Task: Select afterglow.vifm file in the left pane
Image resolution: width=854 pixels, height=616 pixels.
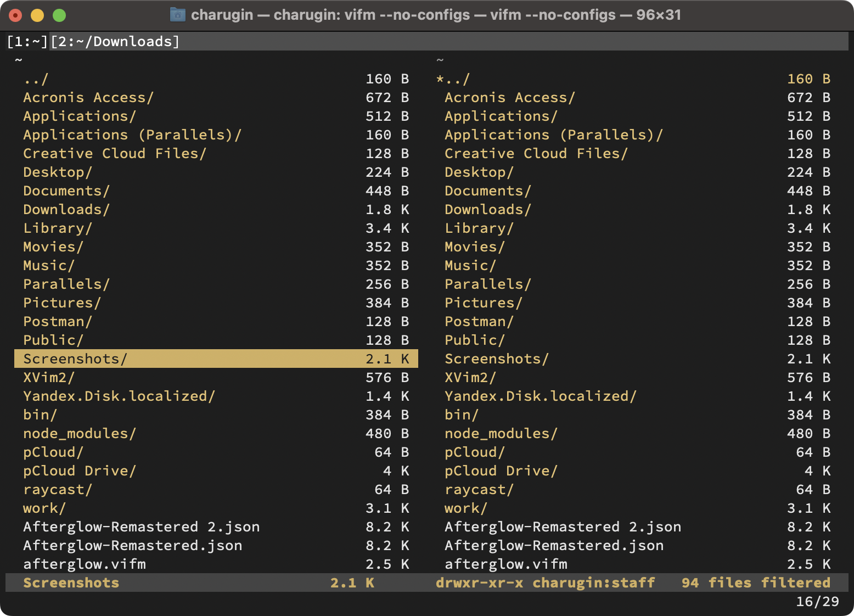Action: [216, 564]
